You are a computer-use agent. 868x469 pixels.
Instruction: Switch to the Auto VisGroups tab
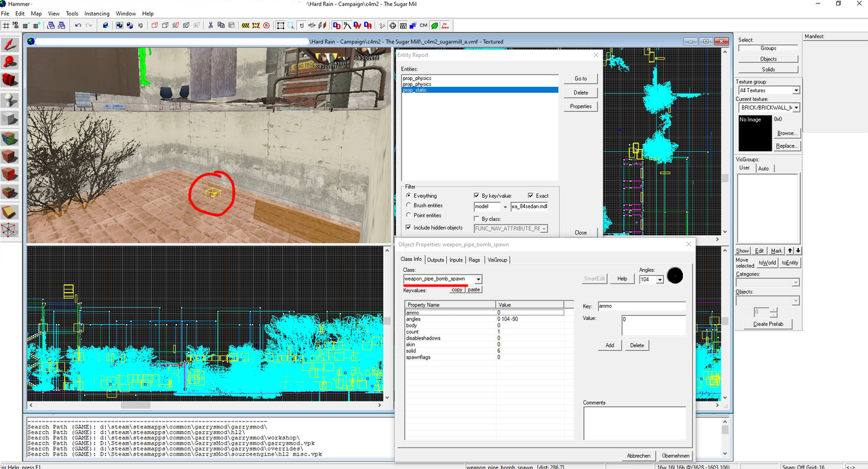click(x=764, y=168)
